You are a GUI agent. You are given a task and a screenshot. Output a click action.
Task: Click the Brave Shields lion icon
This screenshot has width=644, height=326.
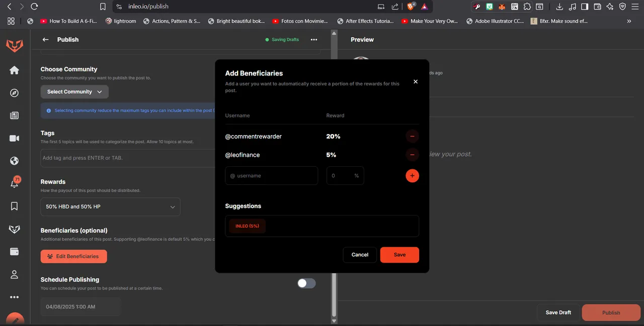click(411, 7)
